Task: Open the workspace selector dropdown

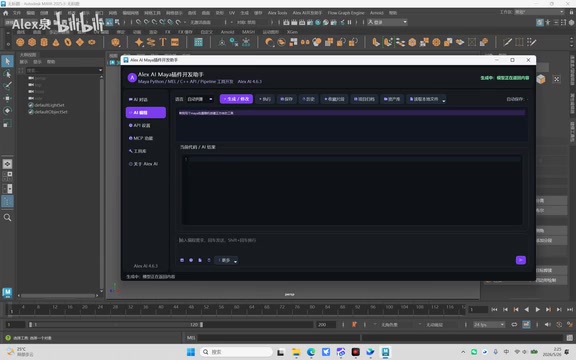Action: [x=539, y=12]
